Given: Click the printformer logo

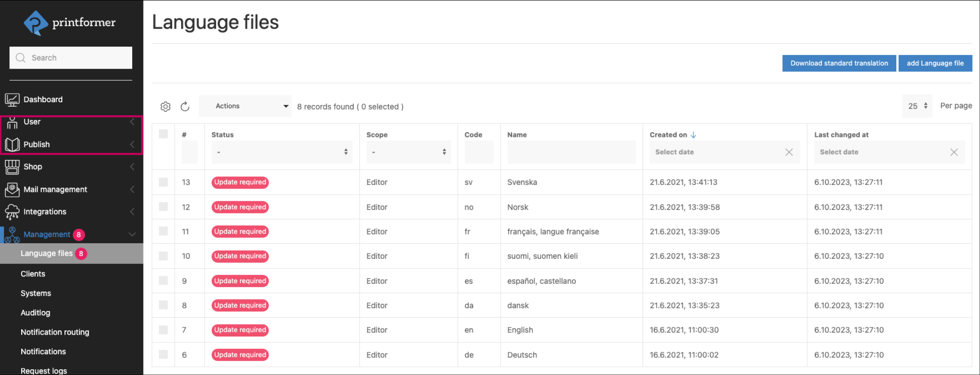Looking at the screenshot, I should tap(70, 23).
